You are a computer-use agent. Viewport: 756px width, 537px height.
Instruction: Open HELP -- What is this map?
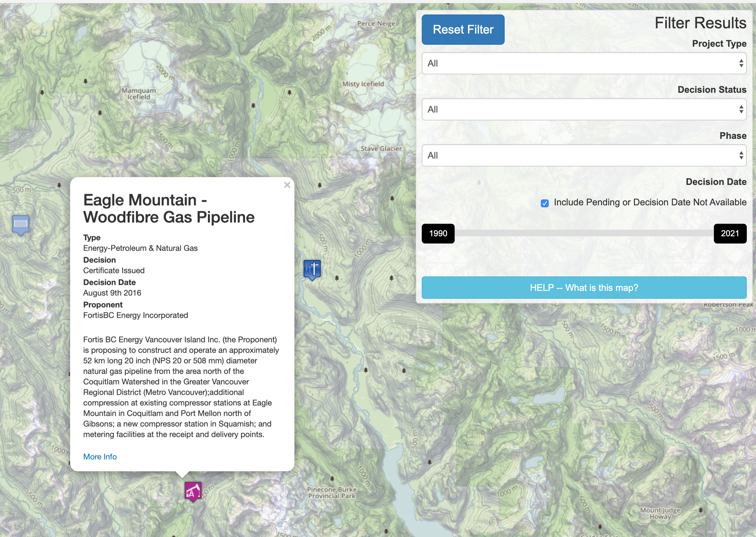(x=584, y=288)
